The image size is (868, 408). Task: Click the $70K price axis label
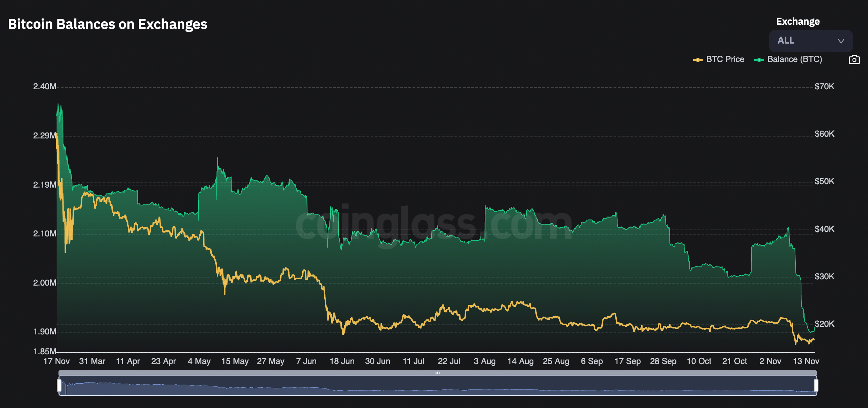(x=824, y=86)
